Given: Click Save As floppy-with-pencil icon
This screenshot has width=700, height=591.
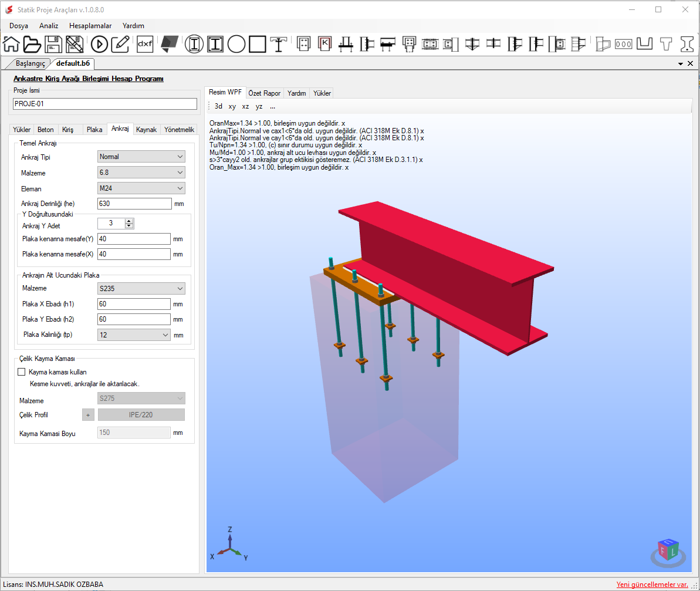Looking at the screenshot, I should 75,44.
